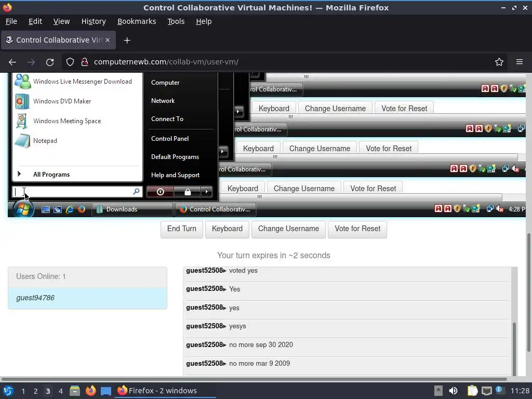Launch Internet Explorer from quick launch
The height and width of the screenshot is (399, 532).
pyautogui.click(x=70, y=209)
